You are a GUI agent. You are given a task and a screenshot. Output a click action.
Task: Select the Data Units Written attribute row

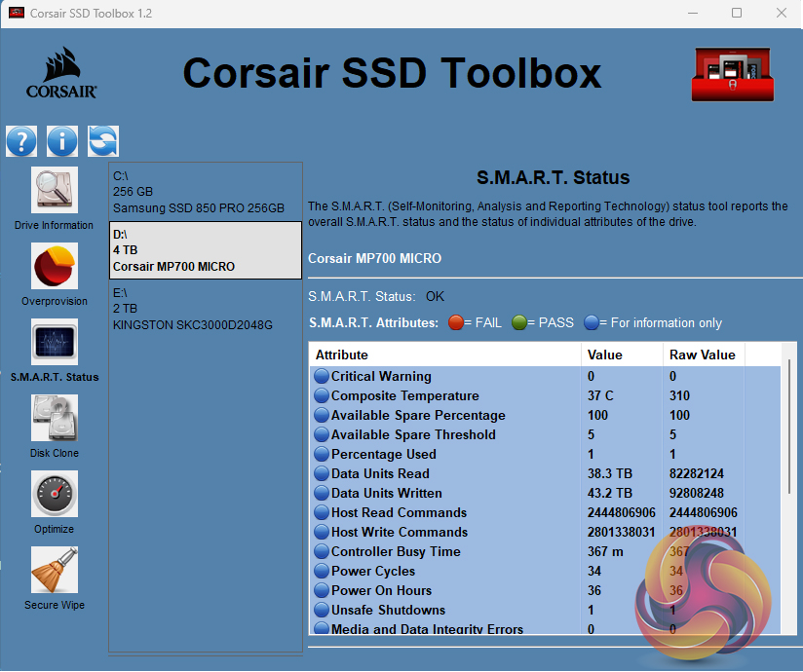click(386, 494)
